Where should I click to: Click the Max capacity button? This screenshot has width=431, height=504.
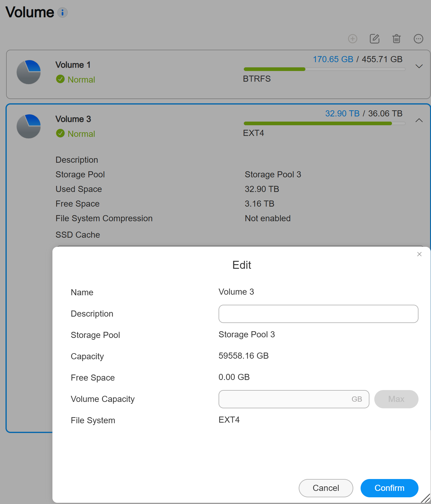396,399
